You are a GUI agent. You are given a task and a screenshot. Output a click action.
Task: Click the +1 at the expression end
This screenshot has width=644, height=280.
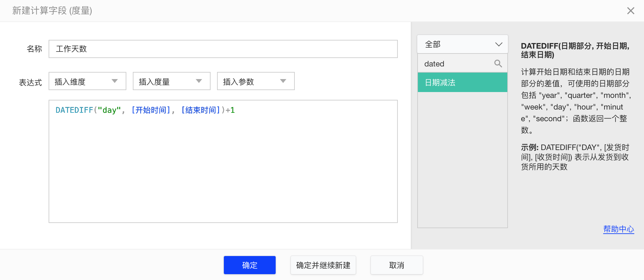point(230,110)
